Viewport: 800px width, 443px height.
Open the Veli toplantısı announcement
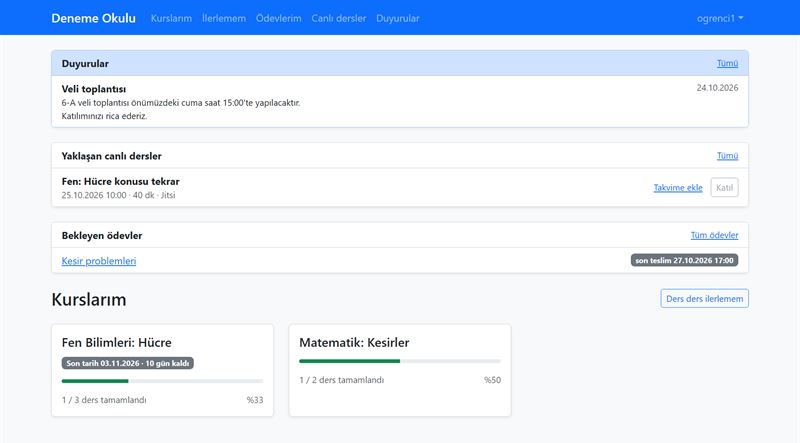94,89
